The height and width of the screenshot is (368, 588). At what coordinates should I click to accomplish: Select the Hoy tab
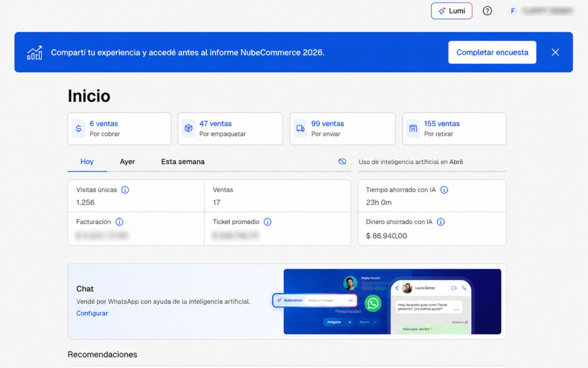(x=87, y=162)
